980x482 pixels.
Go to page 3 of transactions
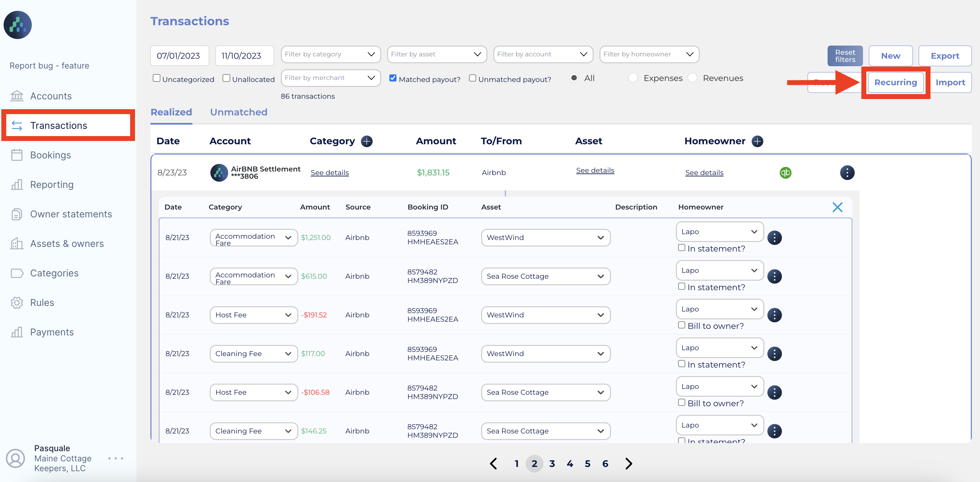pos(552,464)
